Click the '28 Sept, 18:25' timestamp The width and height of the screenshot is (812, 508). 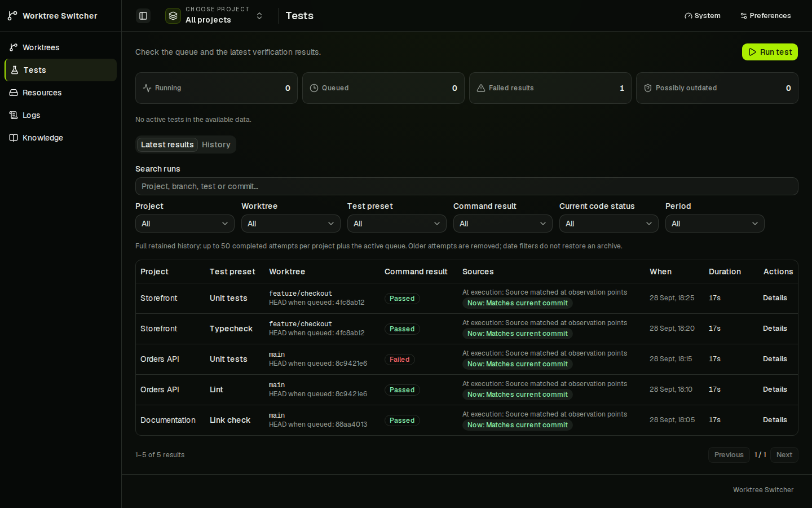[672, 298]
